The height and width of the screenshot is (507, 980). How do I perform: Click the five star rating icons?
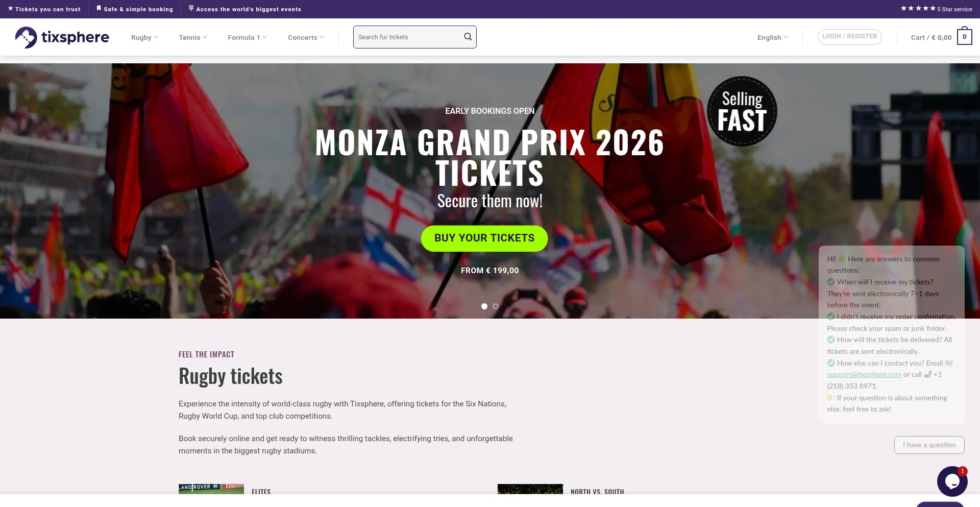point(918,9)
